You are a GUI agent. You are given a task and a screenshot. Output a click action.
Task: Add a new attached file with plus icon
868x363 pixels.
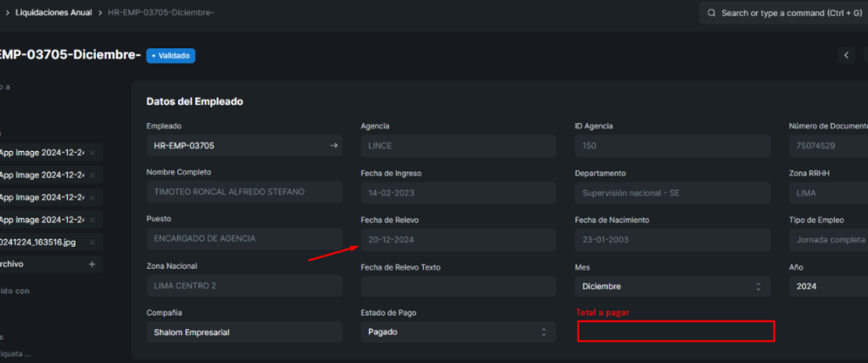(x=92, y=264)
